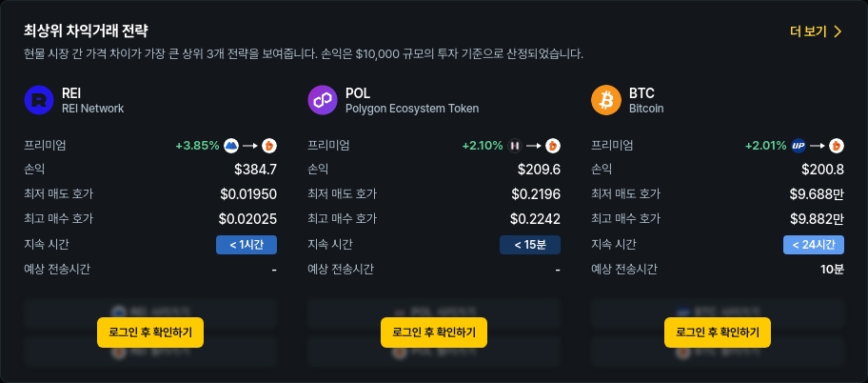This screenshot has width=868, height=383.
Task: Click the destination exchange icon in POL premium row
Action: click(552, 146)
